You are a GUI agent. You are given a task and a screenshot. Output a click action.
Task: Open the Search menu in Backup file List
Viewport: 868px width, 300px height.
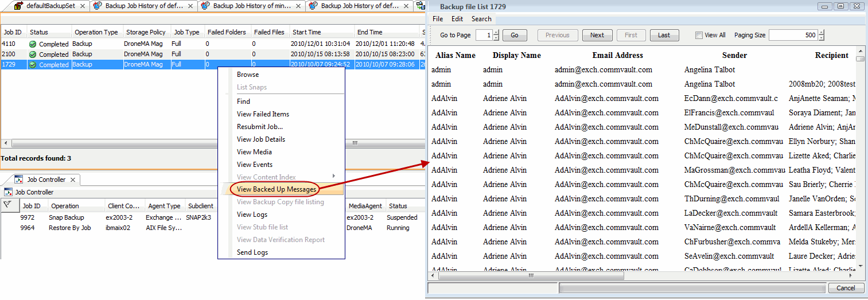(481, 19)
